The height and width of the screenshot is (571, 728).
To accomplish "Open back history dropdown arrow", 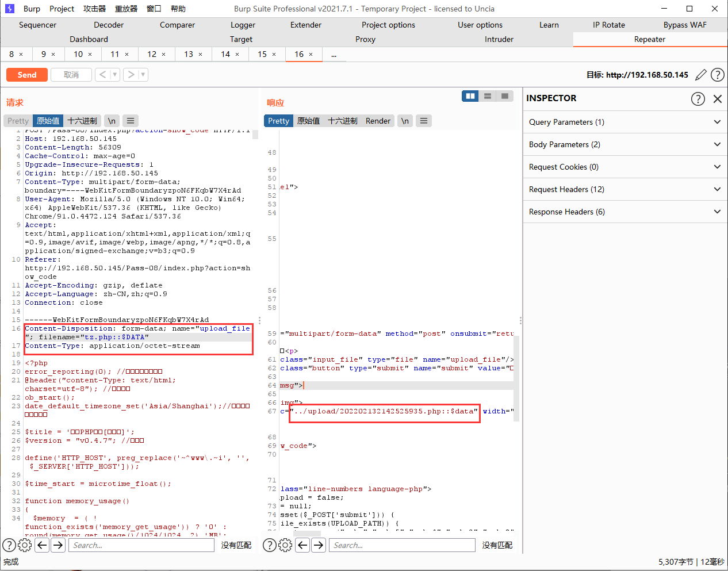I will [x=115, y=75].
